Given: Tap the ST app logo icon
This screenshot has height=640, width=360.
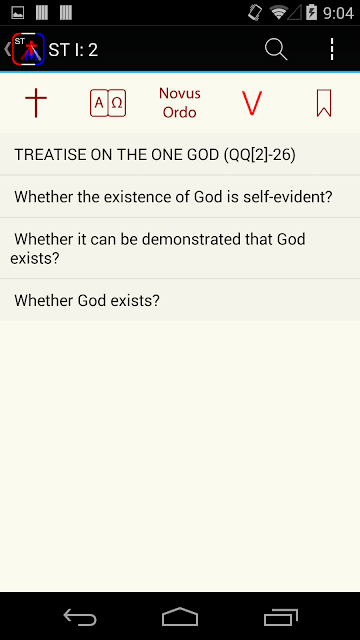Looking at the screenshot, I should (x=28, y=49).
